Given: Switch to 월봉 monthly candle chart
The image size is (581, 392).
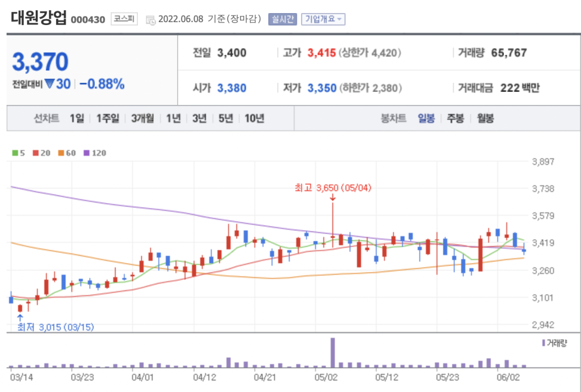Looking at the screenshot, I should [x=485, y=119].
